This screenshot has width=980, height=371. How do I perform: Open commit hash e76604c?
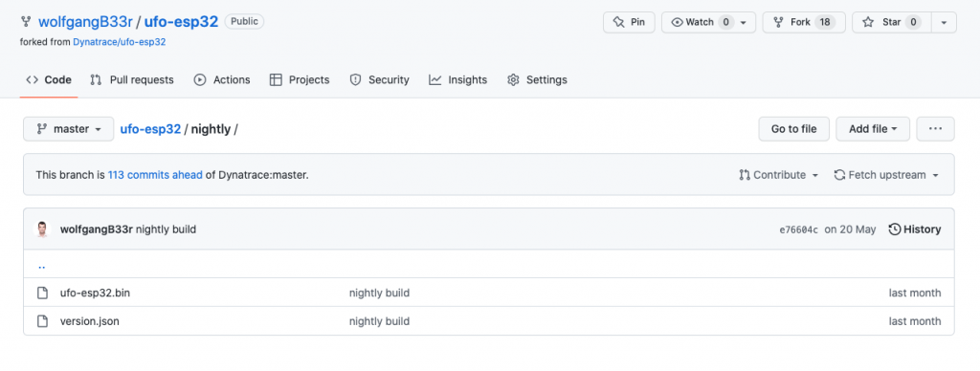[x=799, y=229]
